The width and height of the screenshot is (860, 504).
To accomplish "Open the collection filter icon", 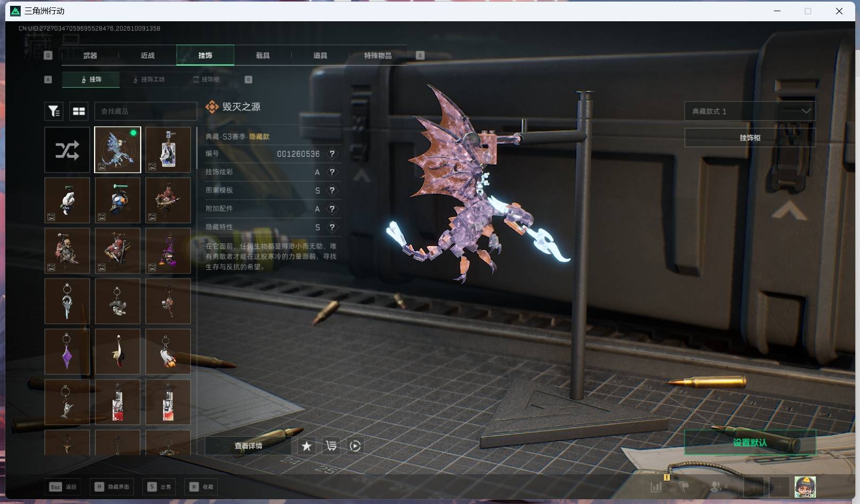I will click(x=54, y=111).
